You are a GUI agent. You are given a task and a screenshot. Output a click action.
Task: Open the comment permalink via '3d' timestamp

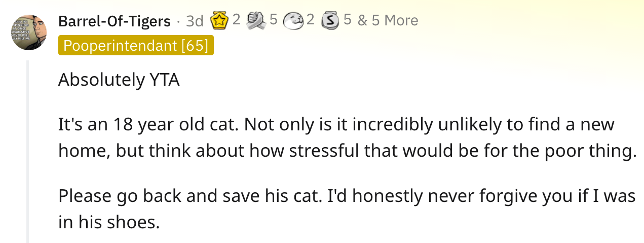click(195, 21)
